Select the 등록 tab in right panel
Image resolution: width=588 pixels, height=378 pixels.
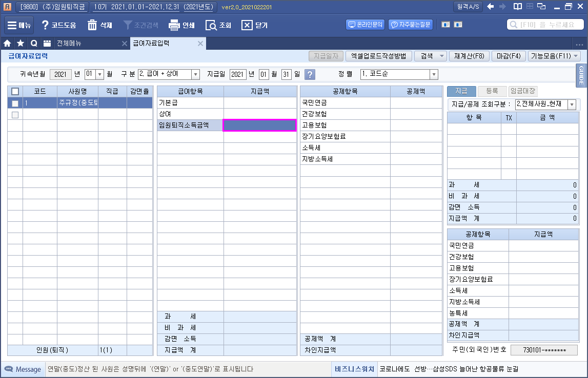(x=492, y=91)
